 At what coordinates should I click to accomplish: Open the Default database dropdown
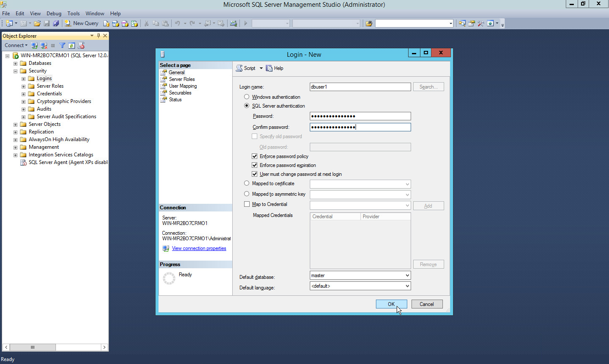[x=407, y=275]
